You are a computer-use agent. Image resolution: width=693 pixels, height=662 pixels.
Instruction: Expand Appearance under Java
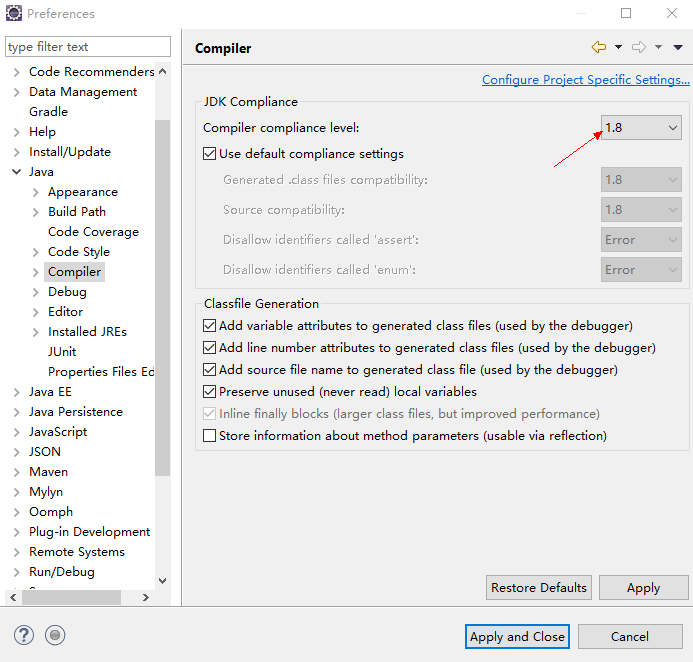pos(36,192)
